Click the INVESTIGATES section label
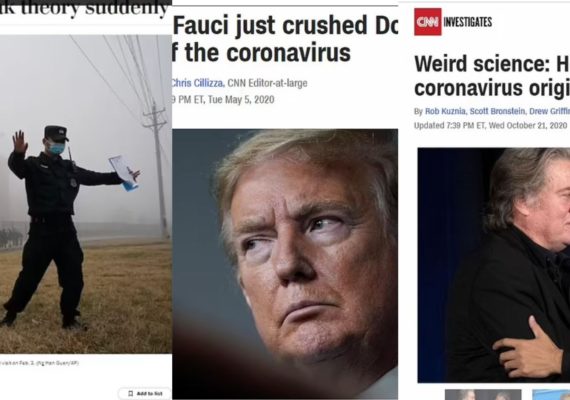The width and height of the screenshot is (570, 400). (x=467, y=22)
